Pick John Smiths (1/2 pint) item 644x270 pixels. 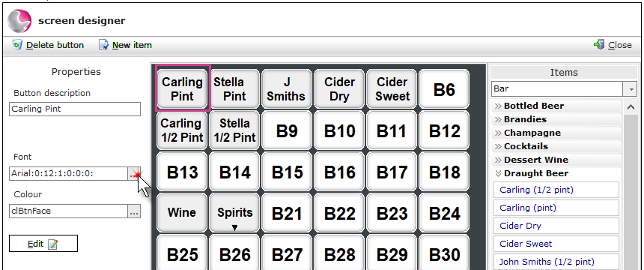[x=556, y=261]
